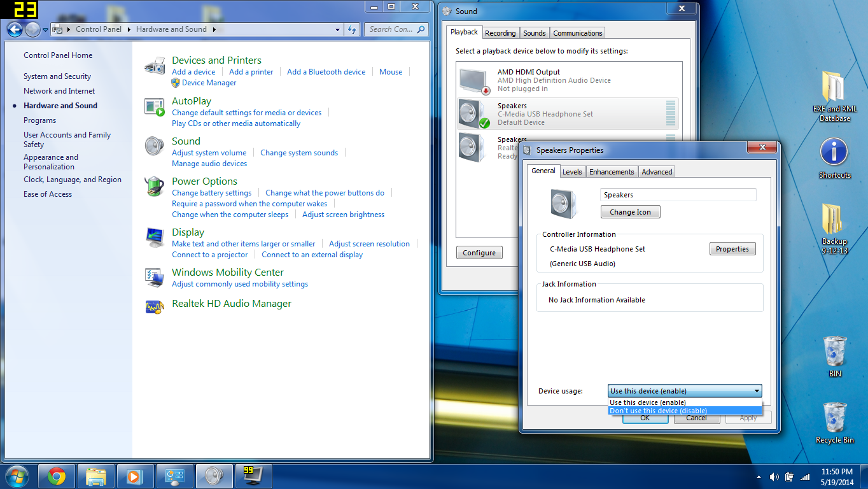868x489 pixels.
Task: Open the Windows Start menu
Action: 17,476
